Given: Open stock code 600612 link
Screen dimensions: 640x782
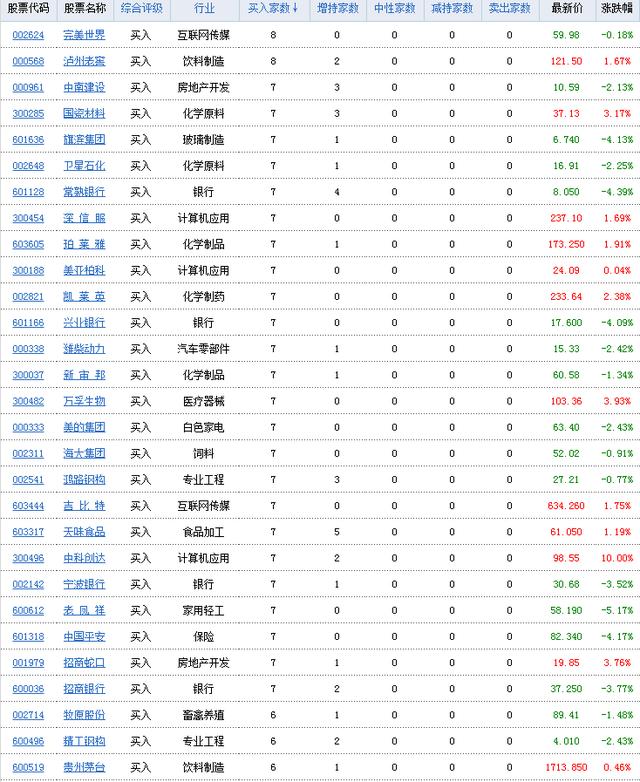Looking at the screenshot, I should point(28,610).
